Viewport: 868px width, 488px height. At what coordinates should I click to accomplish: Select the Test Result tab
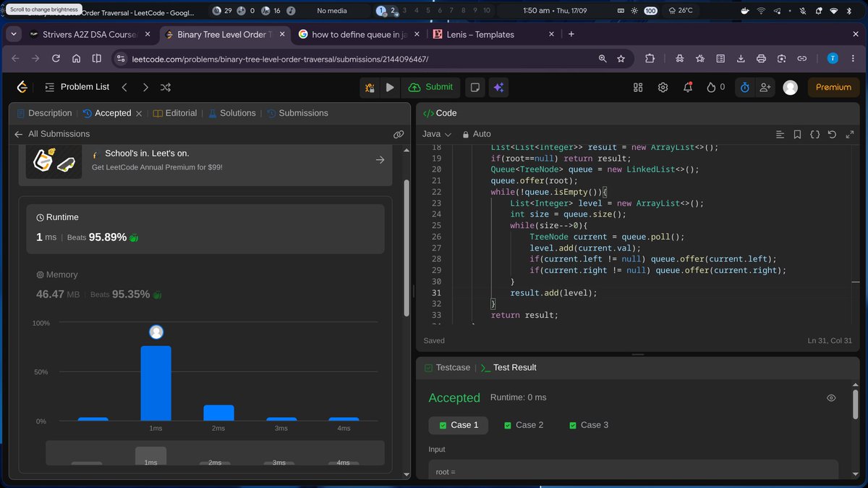point(509,368)
